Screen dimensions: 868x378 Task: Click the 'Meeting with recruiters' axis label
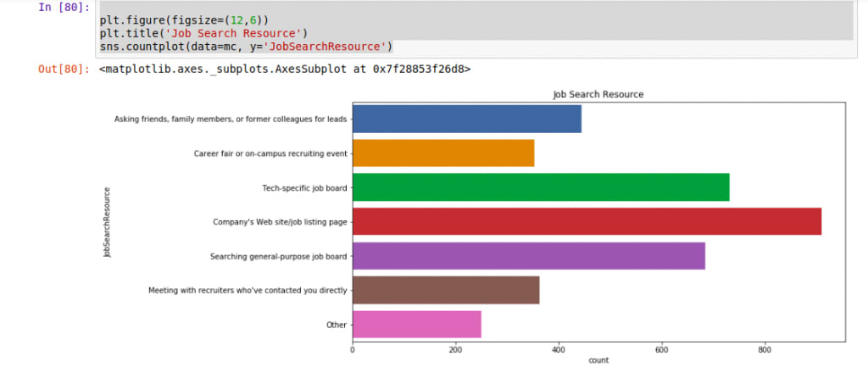click(x=248, y=291)
